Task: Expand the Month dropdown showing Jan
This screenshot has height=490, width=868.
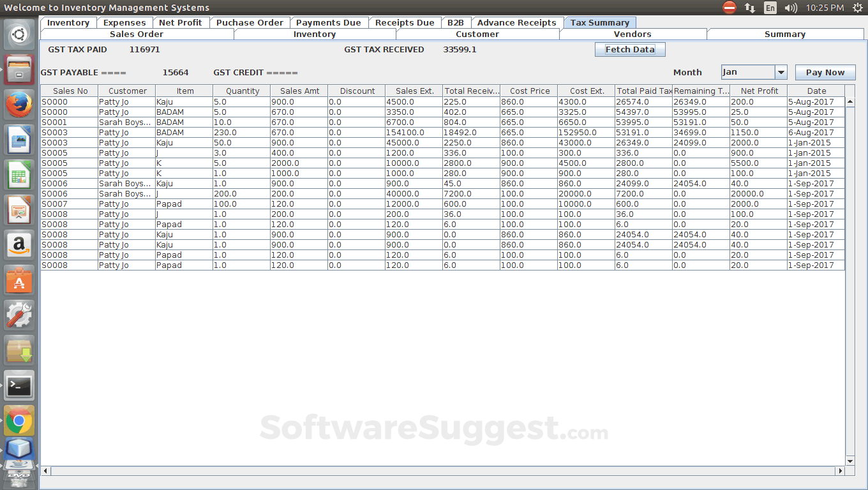Action: pos(781,73)
